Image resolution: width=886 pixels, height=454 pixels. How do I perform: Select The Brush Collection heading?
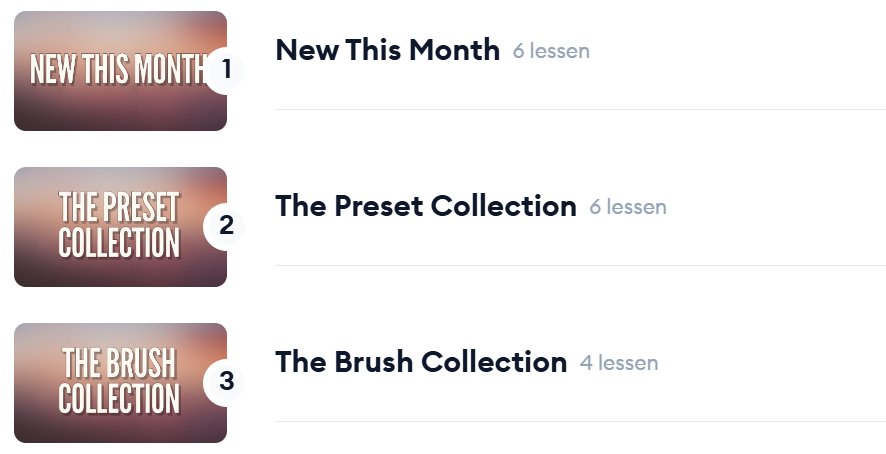421,362
